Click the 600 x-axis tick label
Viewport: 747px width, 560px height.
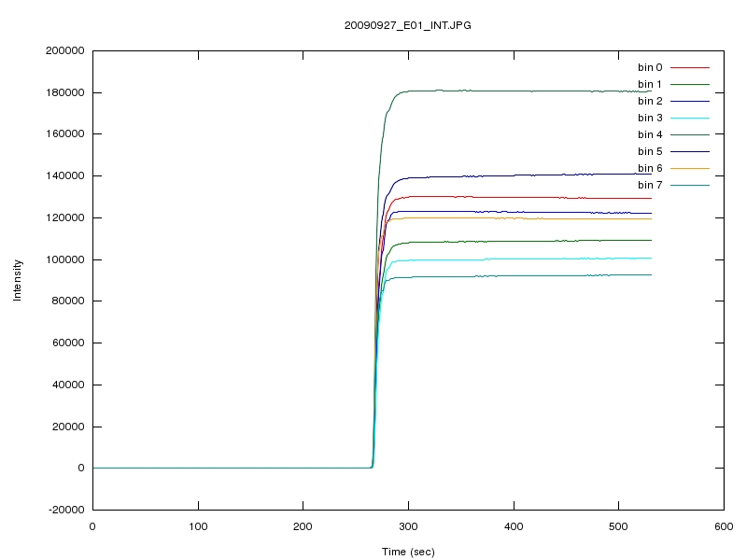pyautogui.click(x=724, y=526)
